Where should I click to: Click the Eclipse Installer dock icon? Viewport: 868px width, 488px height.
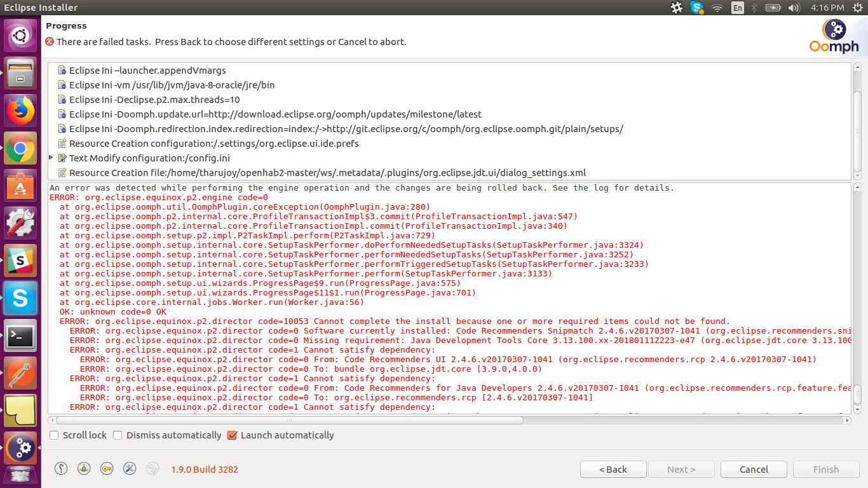point(20,449)
